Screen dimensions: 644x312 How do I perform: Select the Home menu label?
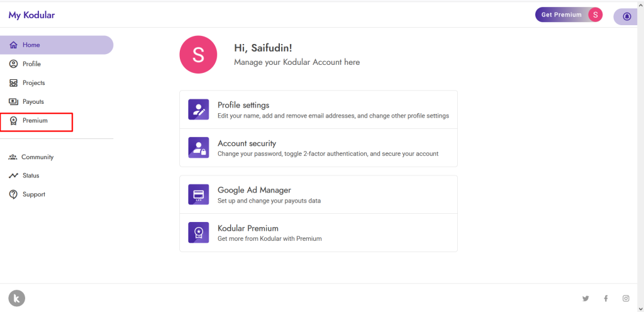(x=31, y=45)
